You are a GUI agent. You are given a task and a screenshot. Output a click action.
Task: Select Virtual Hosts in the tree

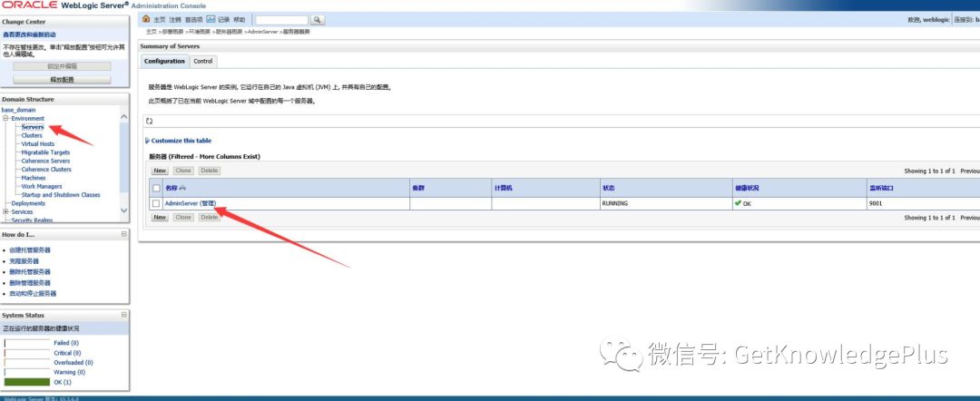coord(38,143)
